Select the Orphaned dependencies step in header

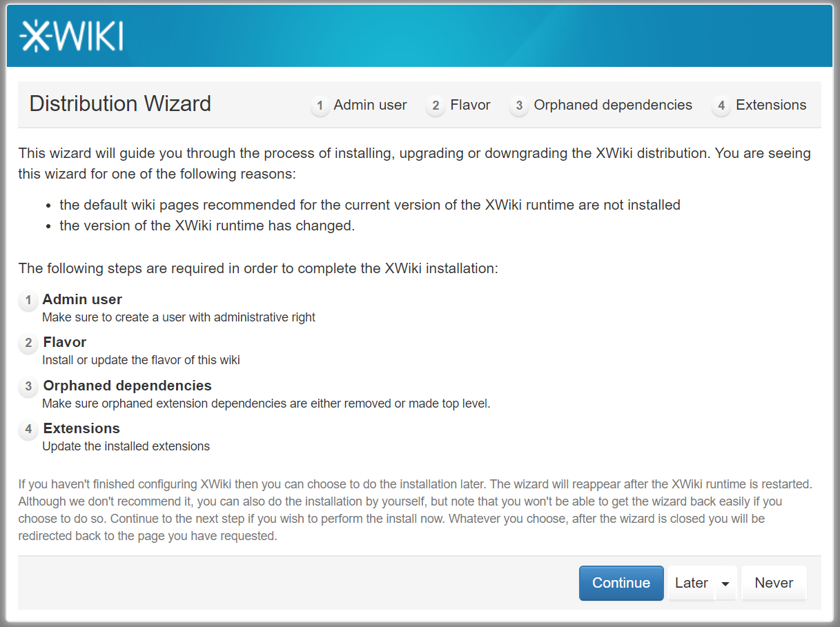tap(613, 105)
